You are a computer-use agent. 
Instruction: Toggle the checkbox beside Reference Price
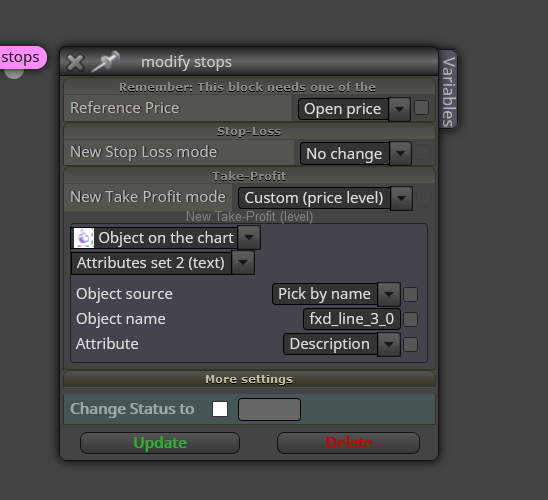421,108
